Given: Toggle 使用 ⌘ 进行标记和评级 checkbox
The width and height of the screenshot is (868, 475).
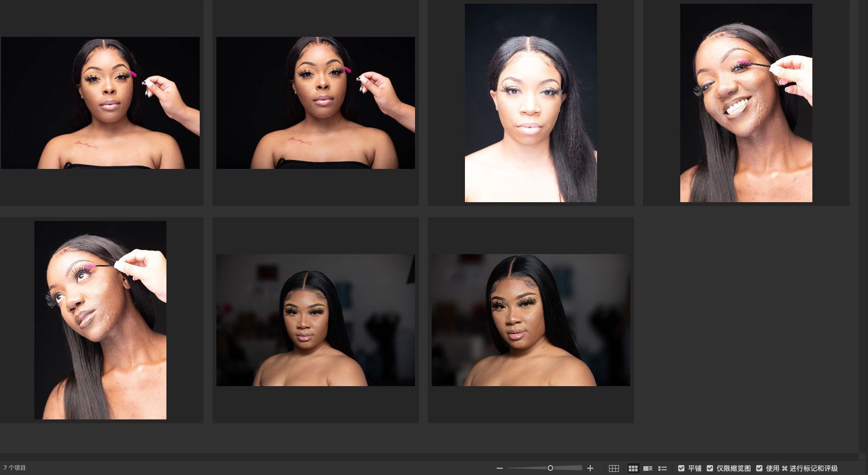Looking at the screenshot, I should [x=759, y=468].
